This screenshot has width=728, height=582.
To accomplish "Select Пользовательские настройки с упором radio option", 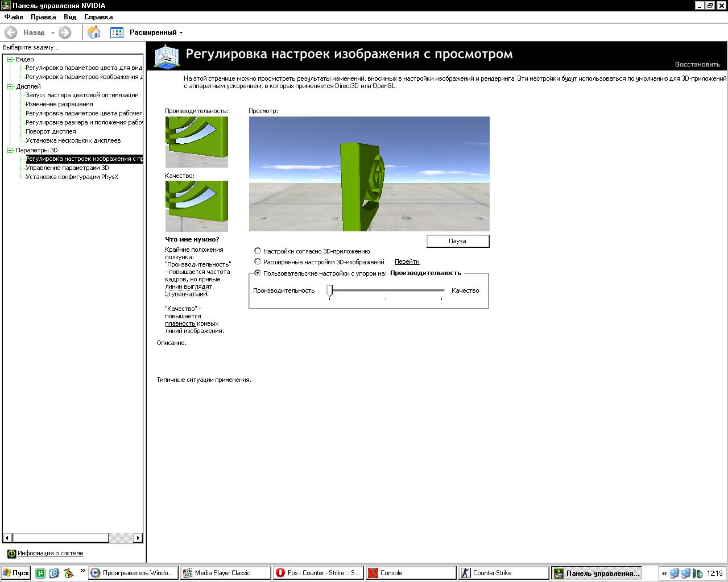I will 258,273.
